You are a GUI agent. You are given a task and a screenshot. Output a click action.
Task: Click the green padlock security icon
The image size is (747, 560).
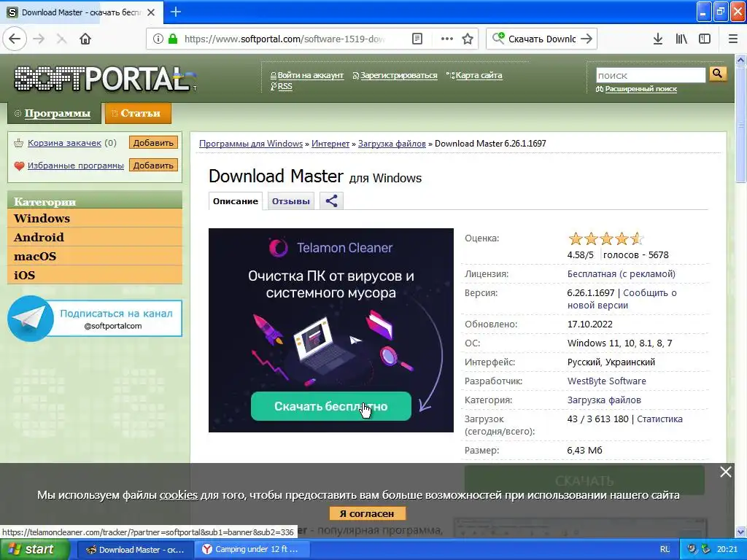pyautogui.click(x=173, y=39)
